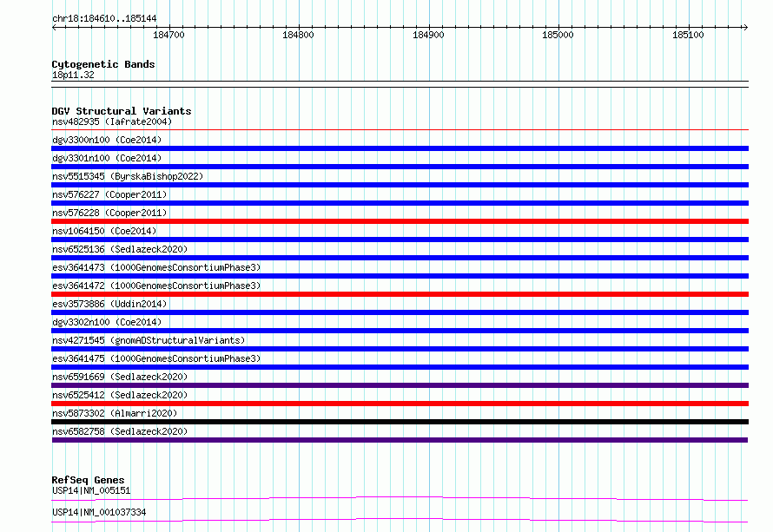Click the purple bar under nsv6591669
This screenshot has width=773, height=532.
tap(400, 385)
